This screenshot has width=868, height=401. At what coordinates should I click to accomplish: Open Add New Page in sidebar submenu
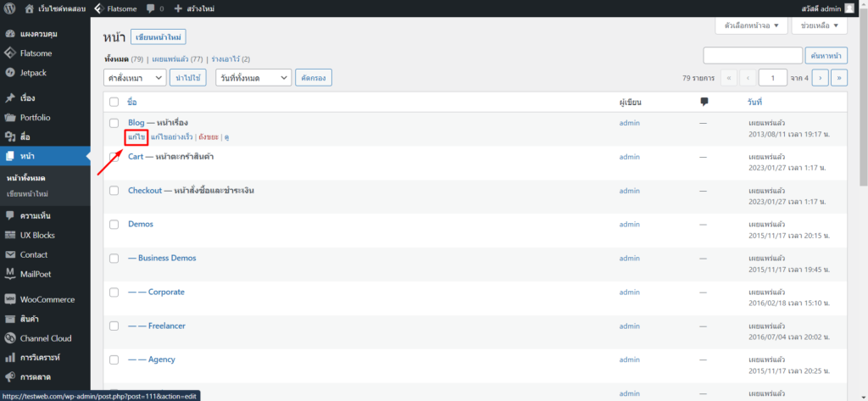click(x=25, y=194)
